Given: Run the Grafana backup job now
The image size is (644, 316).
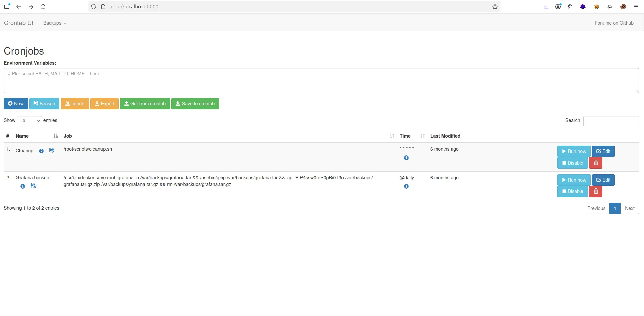Looking at the screenshot, I should [574, 180].
